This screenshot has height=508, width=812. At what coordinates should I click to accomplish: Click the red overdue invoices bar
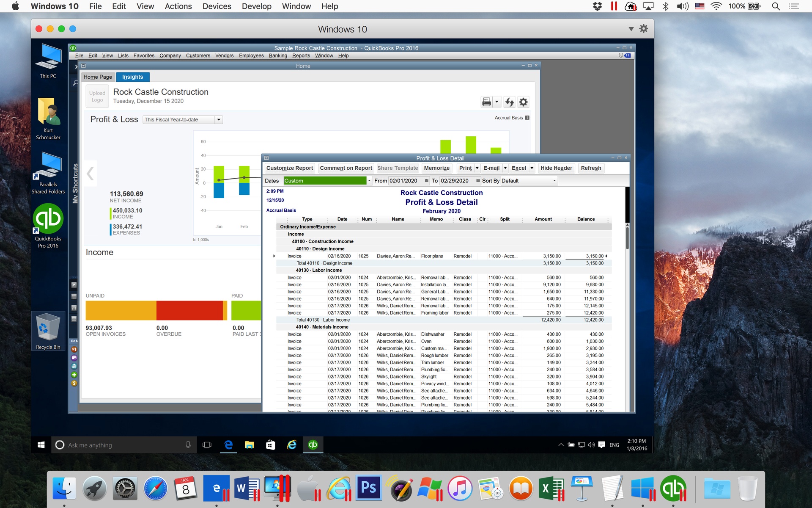(189, 310)
